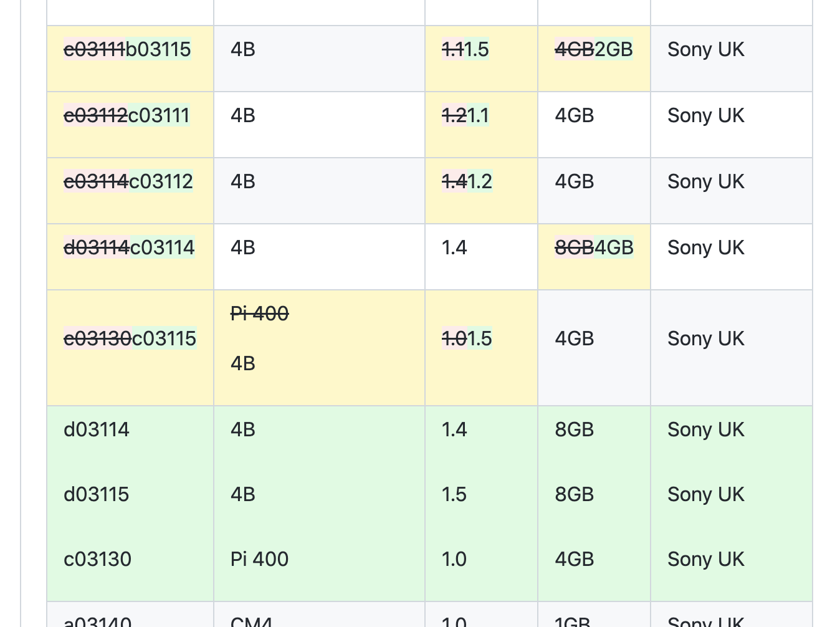
Task: Click the revision change 1.0 to 1.5
Action: 467,338
